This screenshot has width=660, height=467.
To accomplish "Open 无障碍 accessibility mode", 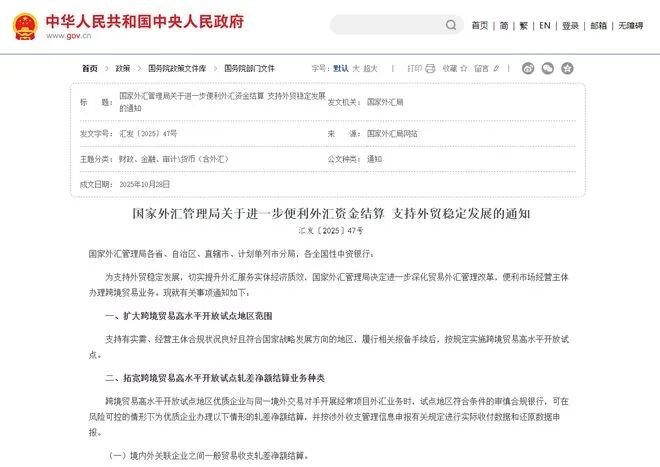I will click(630, 26).
